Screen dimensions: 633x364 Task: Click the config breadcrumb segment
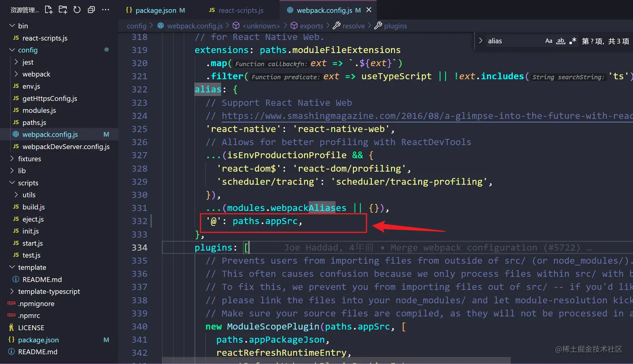pyautogui.click(x=136, y=26)
